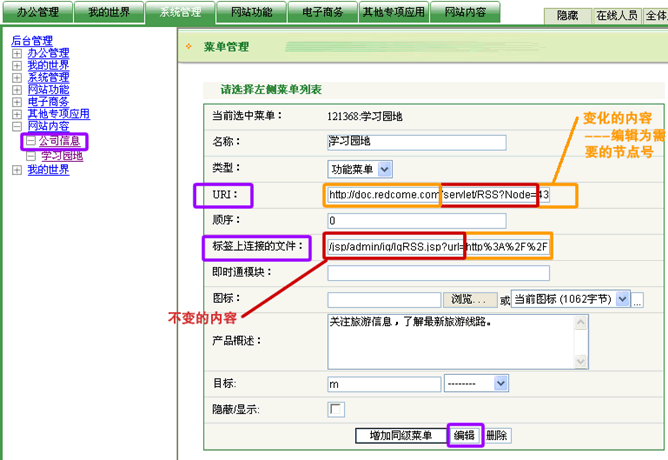Click plus icon beside 网站功能 in tree
Screen dimensions: 668x460
[17, 90]
